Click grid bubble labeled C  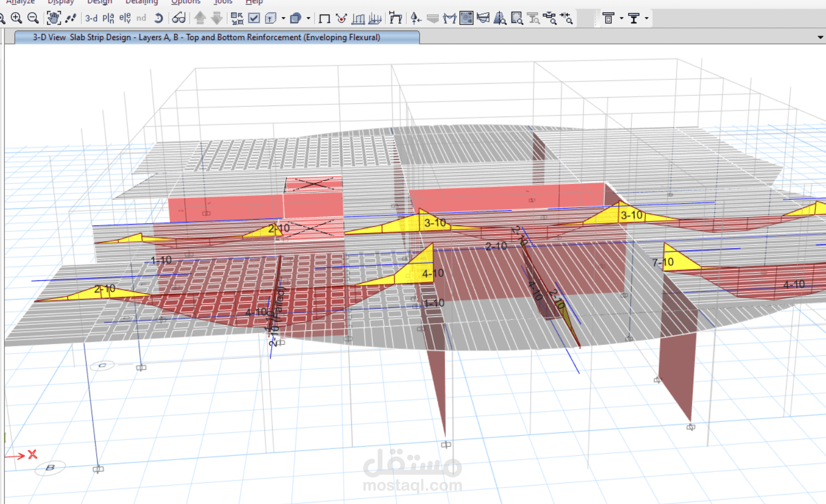tap(102, 365)
